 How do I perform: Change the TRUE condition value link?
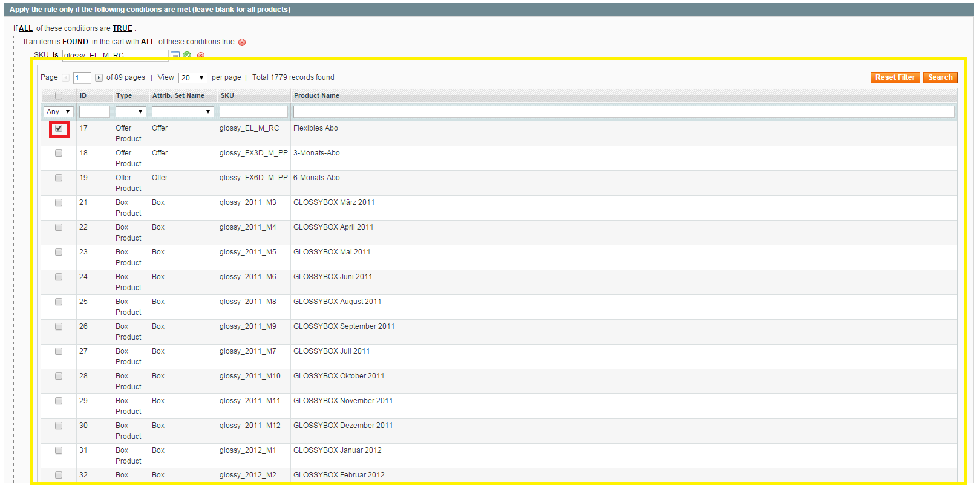pos(122,28)
